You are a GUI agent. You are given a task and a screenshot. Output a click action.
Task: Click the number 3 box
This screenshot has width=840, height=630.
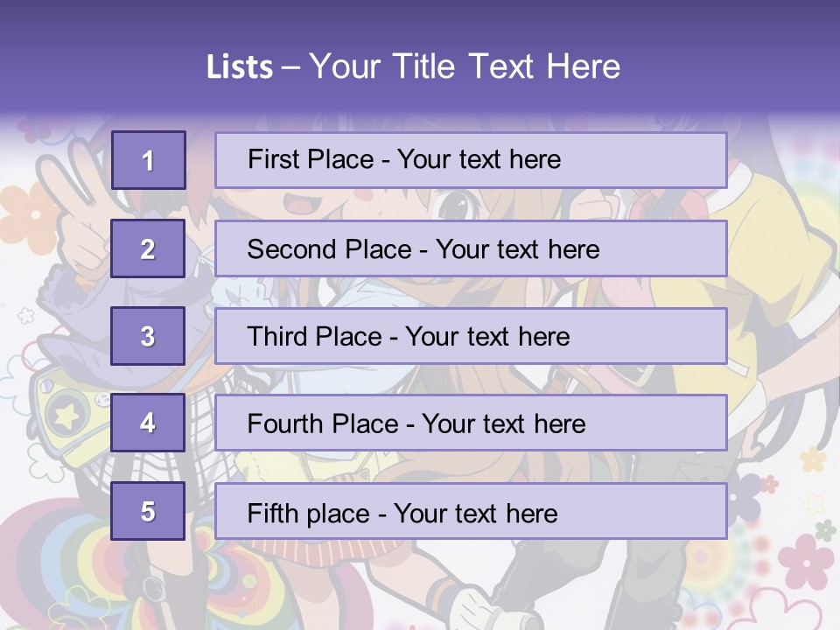pyautogui.click(x=148, y=336)
